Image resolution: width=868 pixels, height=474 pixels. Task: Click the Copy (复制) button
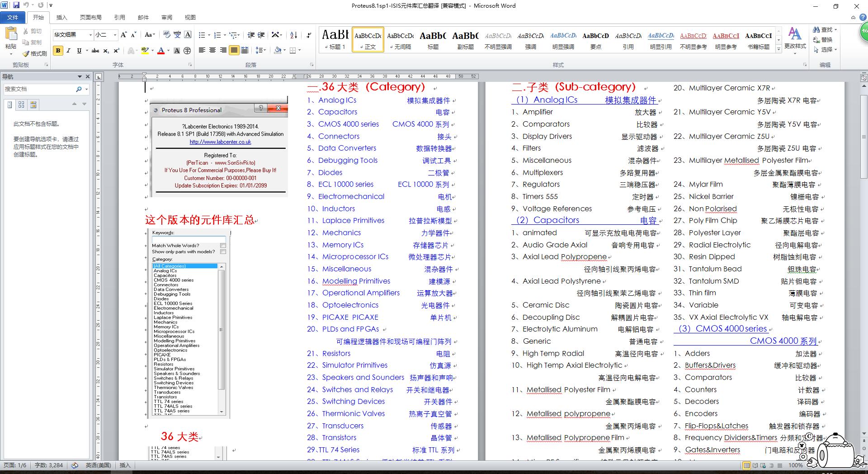[x=33, y=42]
